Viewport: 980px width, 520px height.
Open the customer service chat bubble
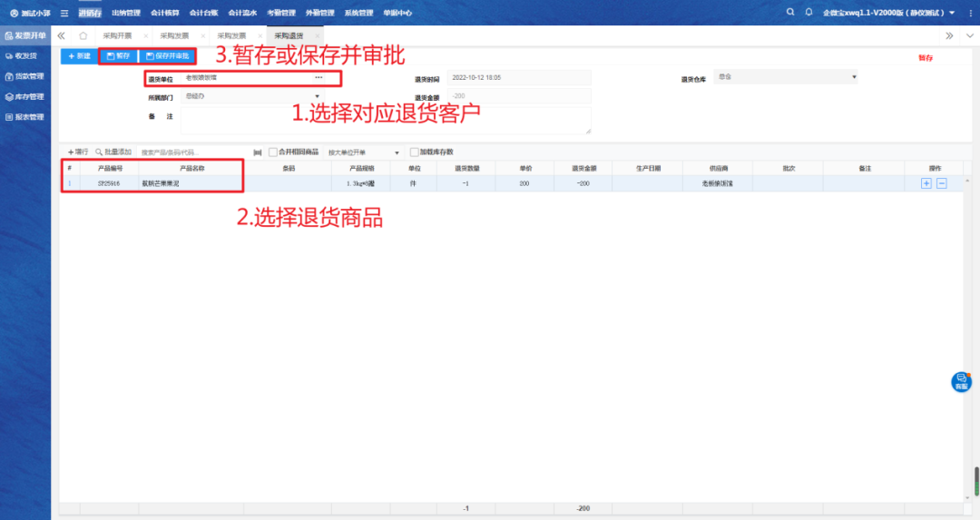click(x=961, y=382)
